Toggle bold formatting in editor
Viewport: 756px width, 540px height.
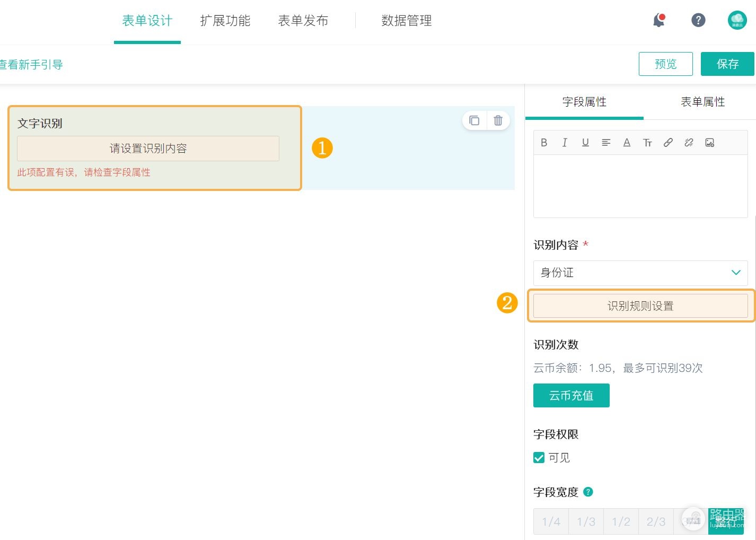pos(544,142)
